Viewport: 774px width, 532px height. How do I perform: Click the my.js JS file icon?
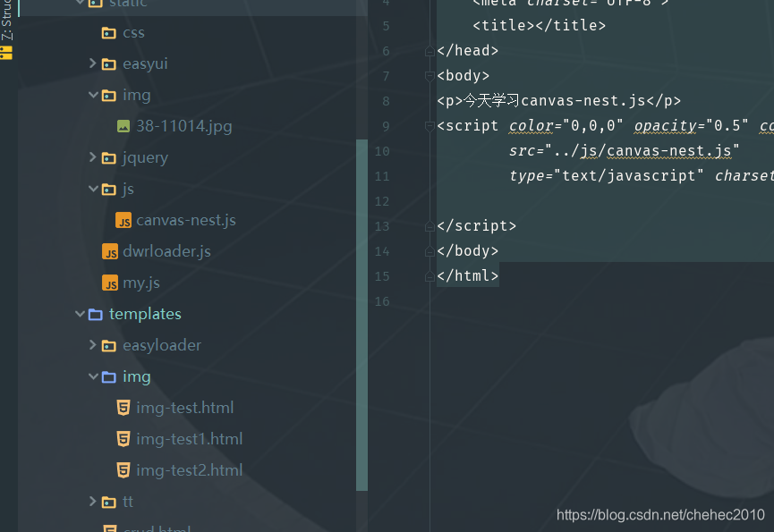(x=109, y=283)
